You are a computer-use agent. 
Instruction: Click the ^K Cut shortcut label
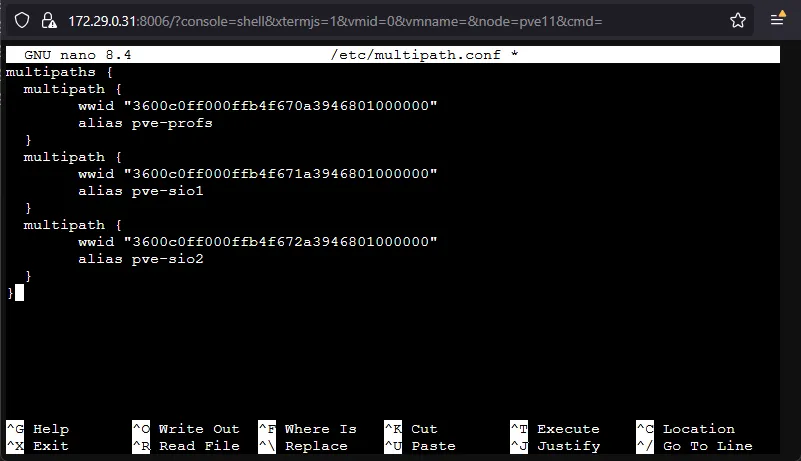click(x=411, y=429)
